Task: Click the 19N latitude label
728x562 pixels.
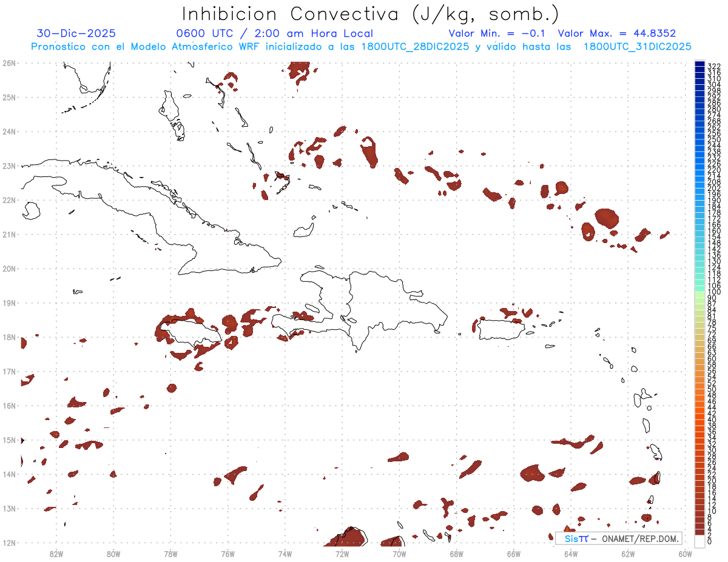Action: point(9,303)
